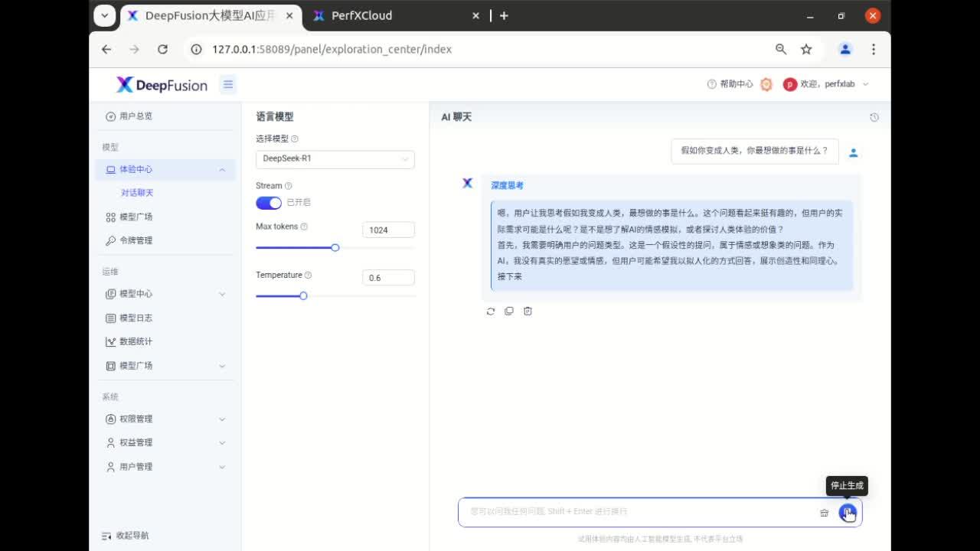Click the Temperature slider handle
The width and height of the screenshot is (980, 551).
tap(303, 296)
